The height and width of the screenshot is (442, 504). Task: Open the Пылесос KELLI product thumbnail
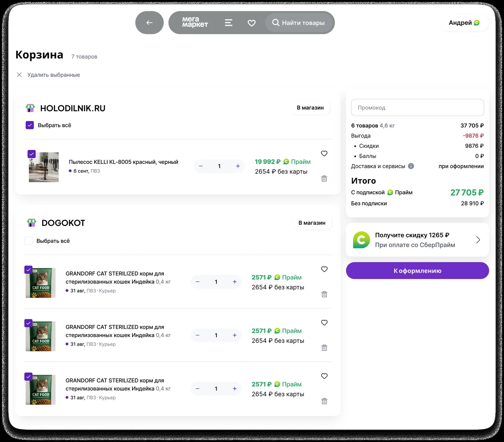pyautogui.click(x=44, y=167)
